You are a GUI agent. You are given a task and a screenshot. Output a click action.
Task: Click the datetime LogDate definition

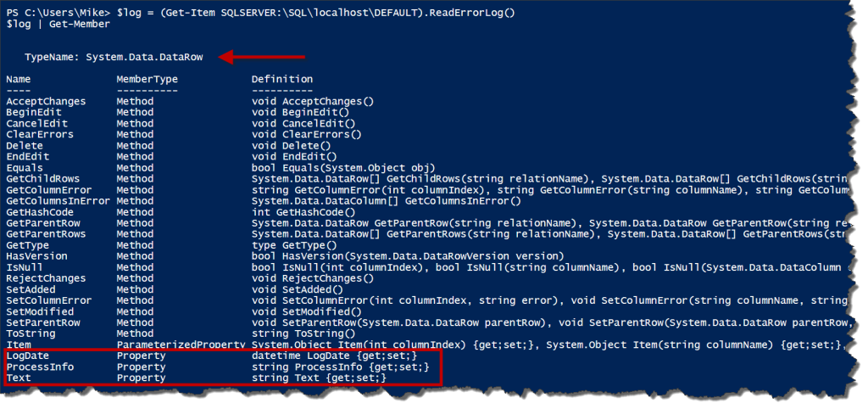pos(334,356)
